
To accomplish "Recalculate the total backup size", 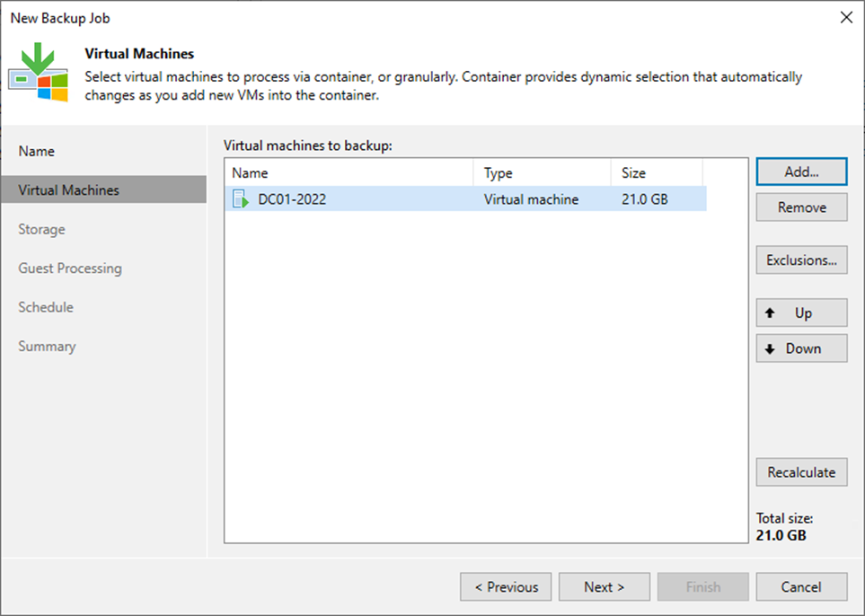I will pos(801,472).
